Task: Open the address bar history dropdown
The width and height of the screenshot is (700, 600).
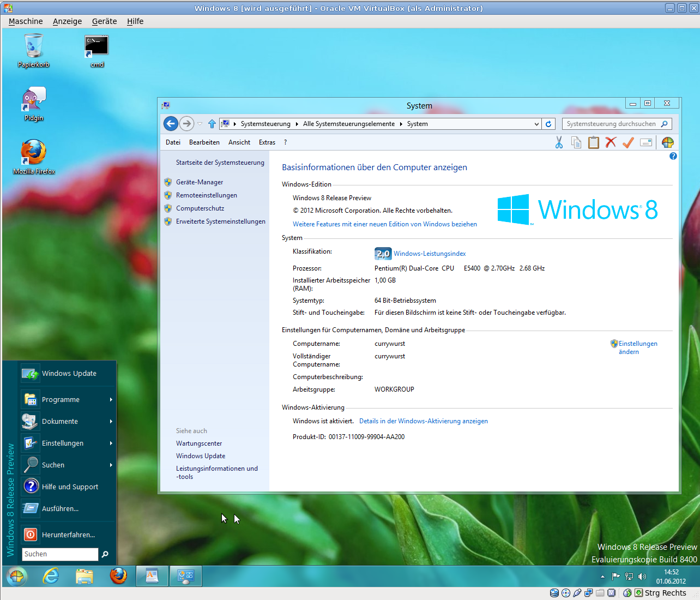Action: pos(537,124)
